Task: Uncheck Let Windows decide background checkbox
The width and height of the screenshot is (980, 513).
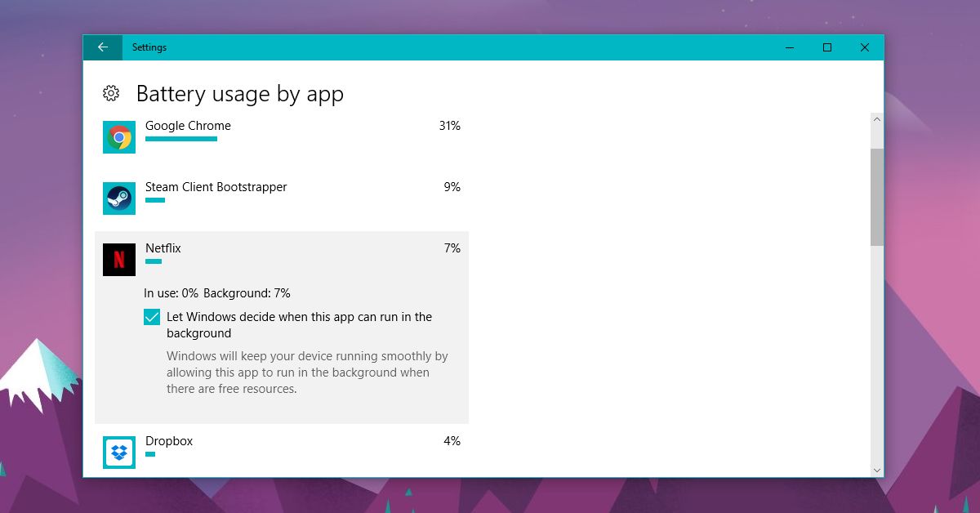Action: [x=152, y=317]
